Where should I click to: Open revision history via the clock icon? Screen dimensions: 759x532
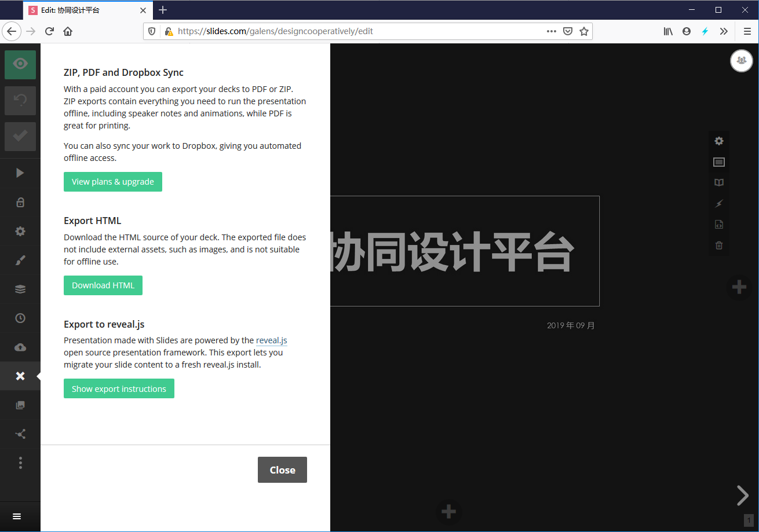[x=20, y=318]
